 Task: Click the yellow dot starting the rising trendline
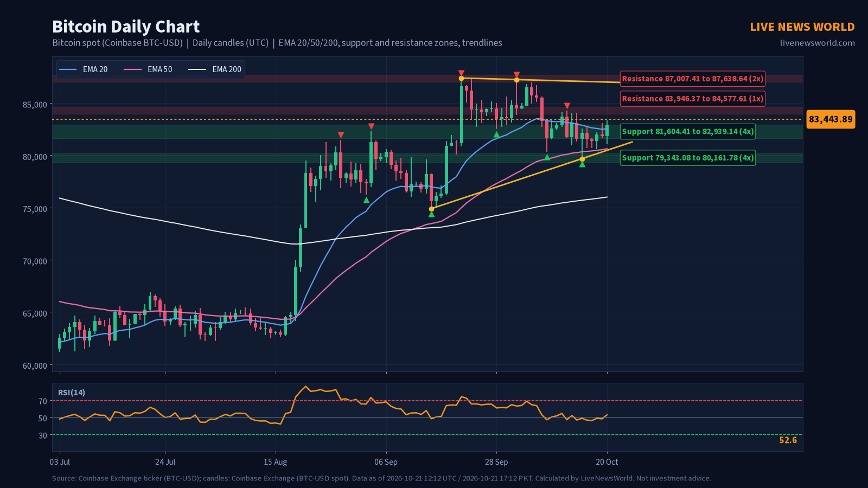431,209
